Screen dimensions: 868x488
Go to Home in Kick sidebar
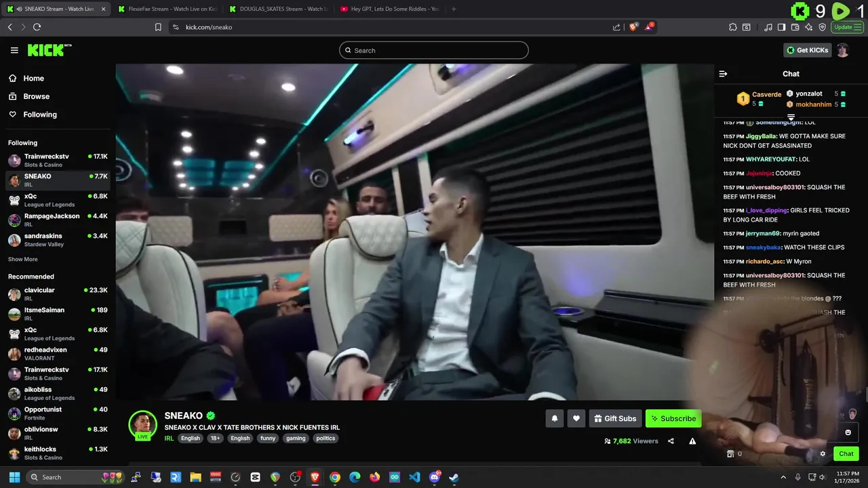tap(26, 78)
